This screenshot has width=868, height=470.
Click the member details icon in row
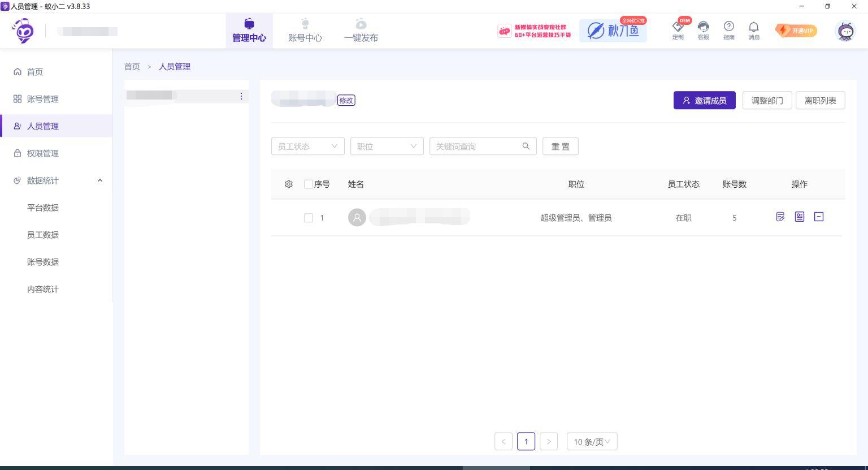pos(800,217)
